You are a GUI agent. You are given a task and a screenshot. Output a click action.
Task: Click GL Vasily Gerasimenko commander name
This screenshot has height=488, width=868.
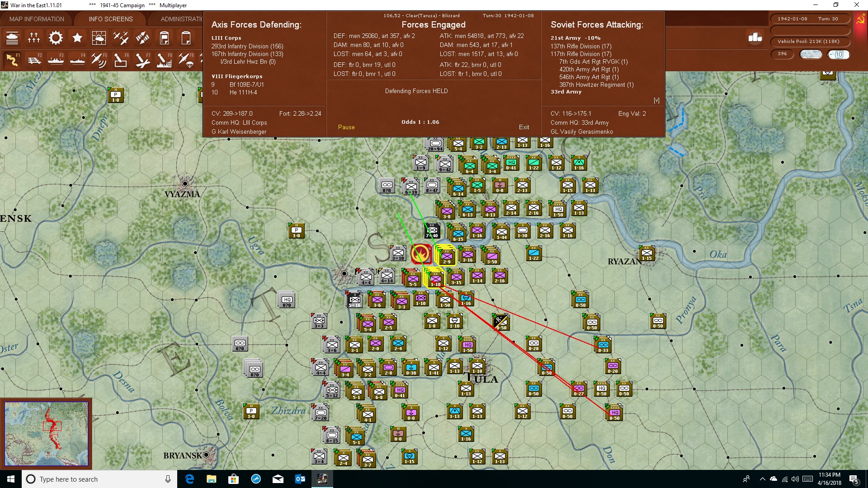581,132
